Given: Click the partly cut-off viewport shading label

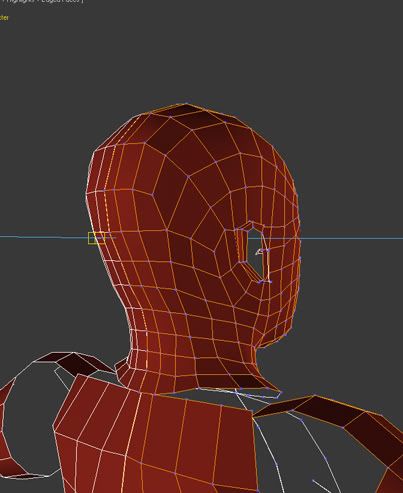Looking at the screenshot, I should (43, 1).
